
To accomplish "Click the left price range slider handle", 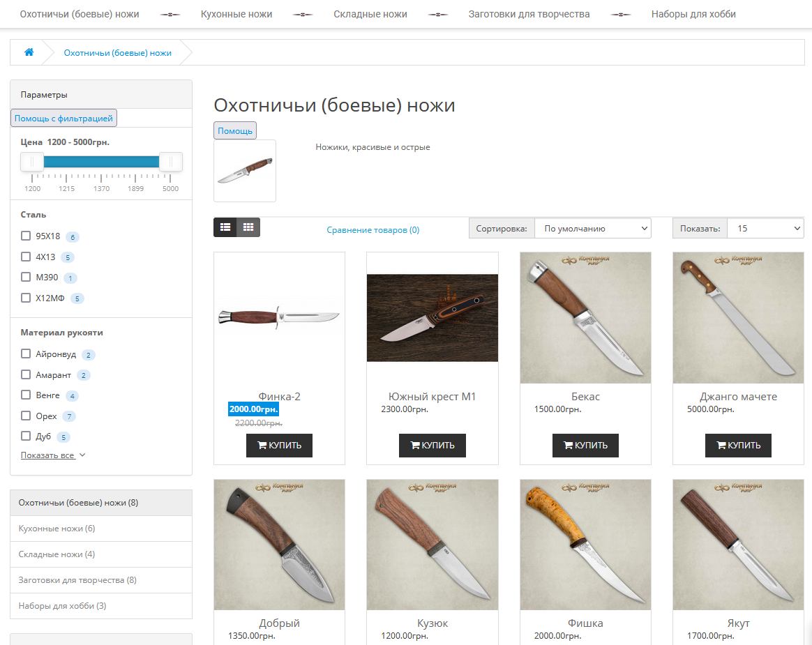I will pyautogui.click(x=32, y=161).
